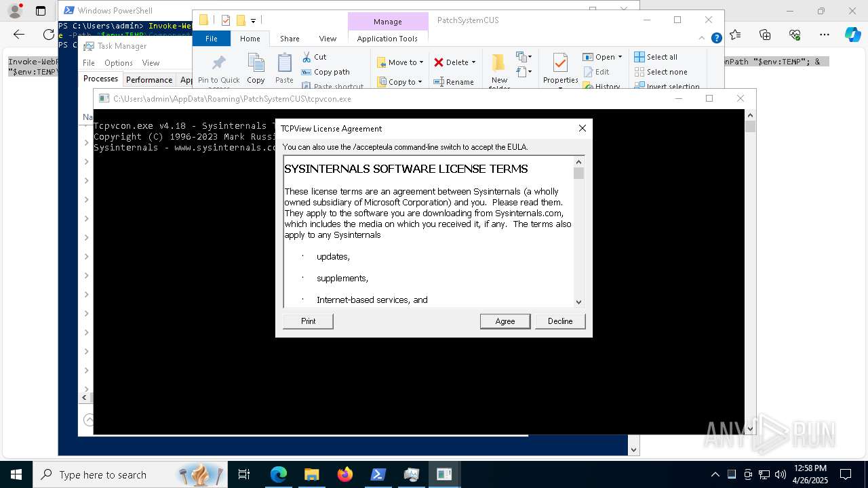Open volume control in system tray
The width and height of the screenshot is (868, 488).
[781, 474]
